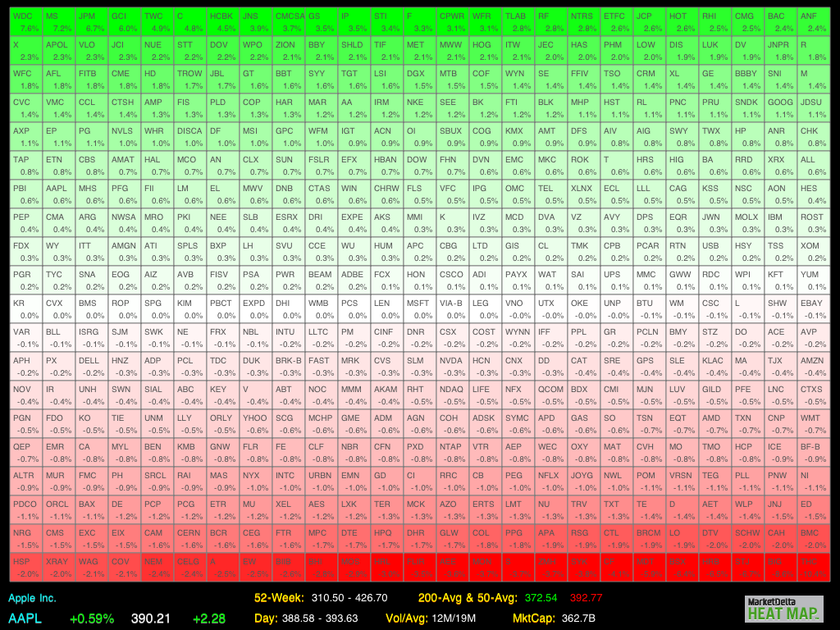Screen dimensions: 840x630
Task: Click the MktCap 362.7B value
Action: point(578,619)
